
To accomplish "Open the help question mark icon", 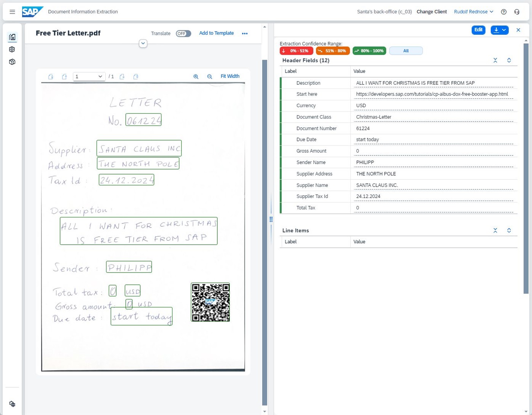I will coord(504,12).
